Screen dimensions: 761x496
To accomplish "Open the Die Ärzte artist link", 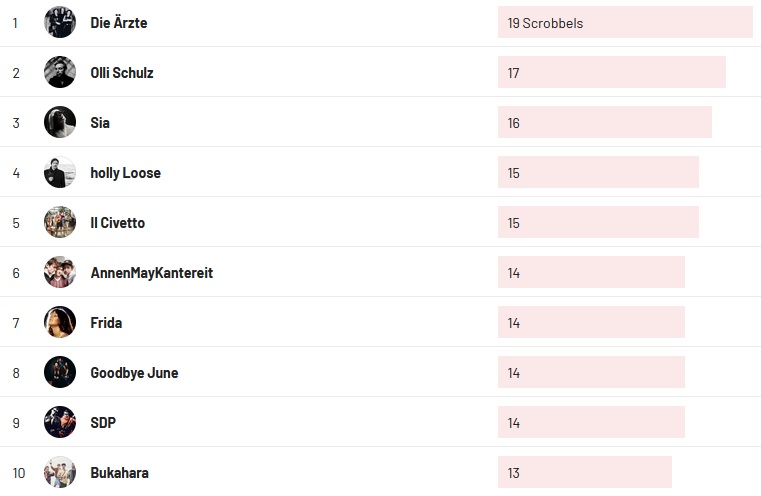I will (x=119, y=23).
